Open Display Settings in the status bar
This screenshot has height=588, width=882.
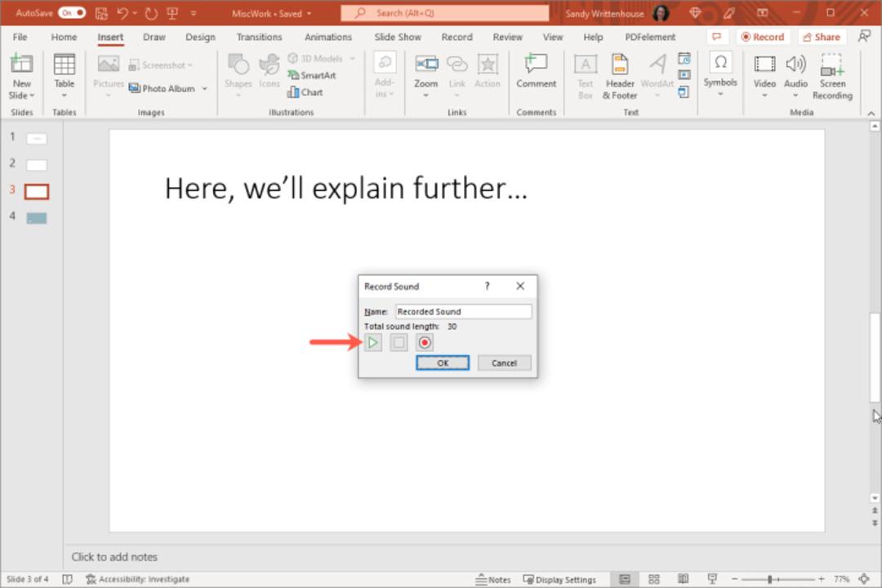pyautogui.click(x=559, y=579)
